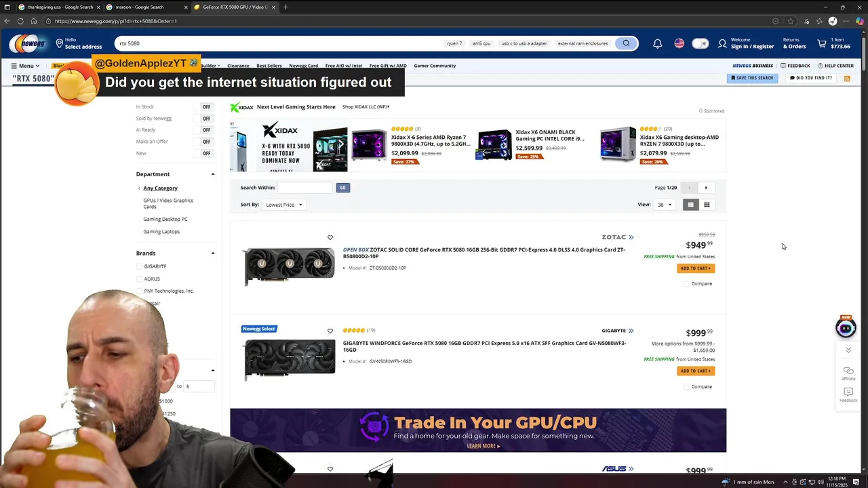Click DID YOU FIND IT button
The height and width of the screenshot is (488, 868).
click(810, 78)
